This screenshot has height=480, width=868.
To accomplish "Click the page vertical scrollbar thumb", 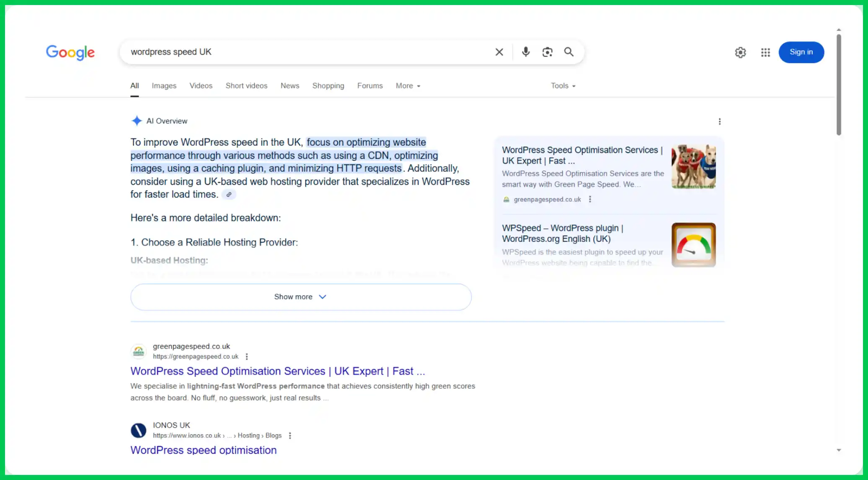I will tap(838, 85).
